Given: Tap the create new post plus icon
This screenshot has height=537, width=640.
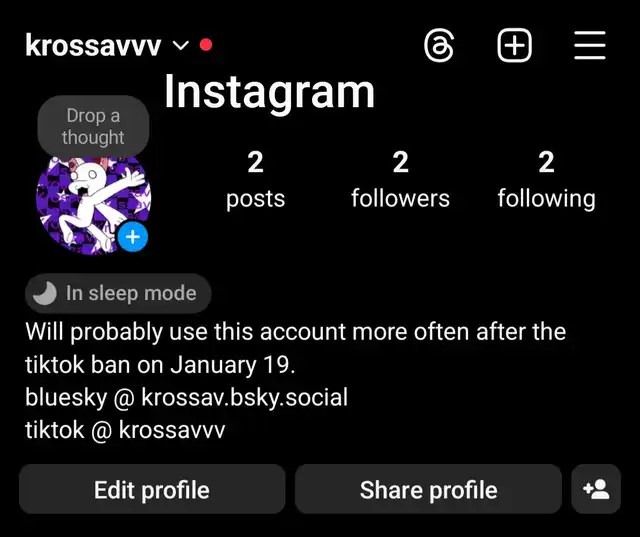Looking at the screenshot, I should coord(514,45).
